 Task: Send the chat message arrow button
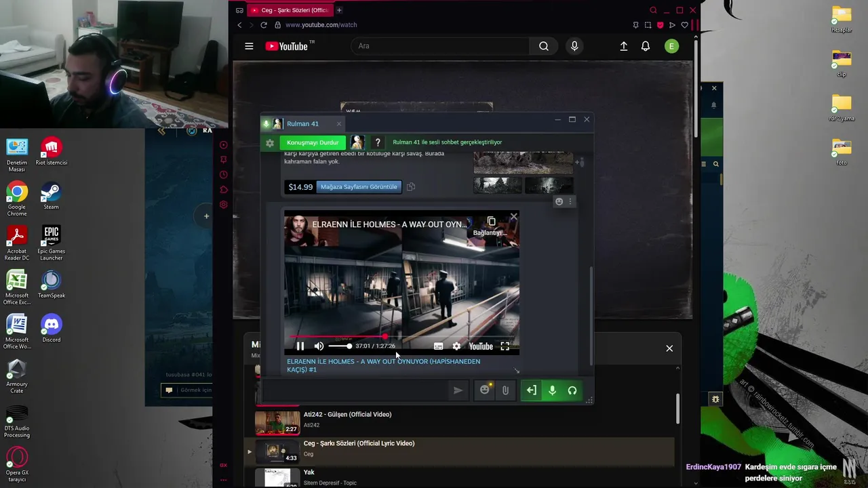pos(458,390)
